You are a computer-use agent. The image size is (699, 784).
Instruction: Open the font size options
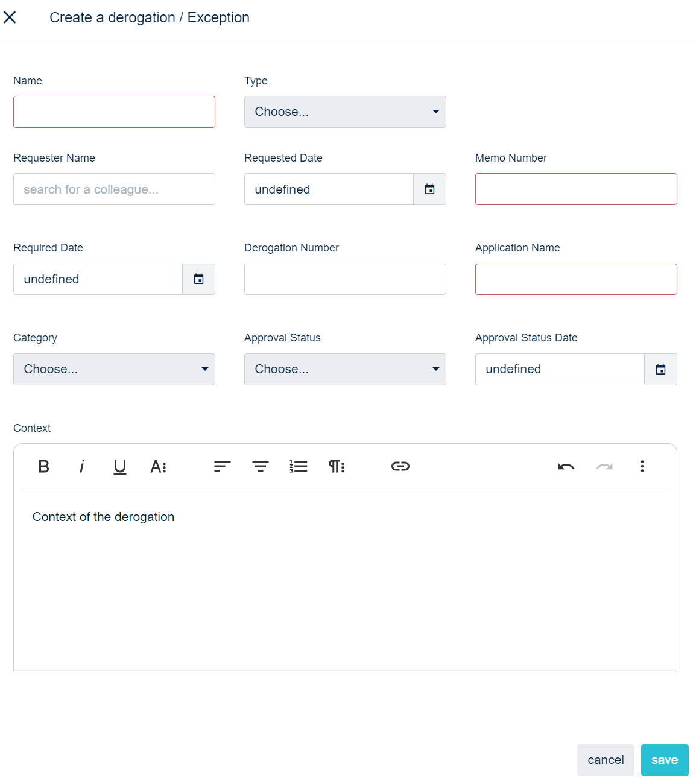pos(158,466)
